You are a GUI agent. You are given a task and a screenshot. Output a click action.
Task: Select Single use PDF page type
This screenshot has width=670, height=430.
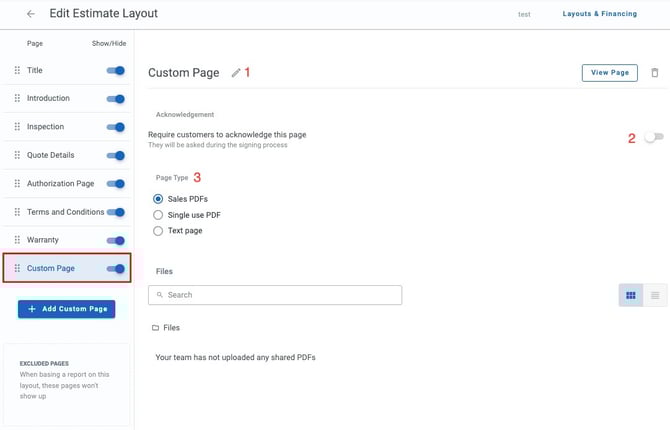158,215
